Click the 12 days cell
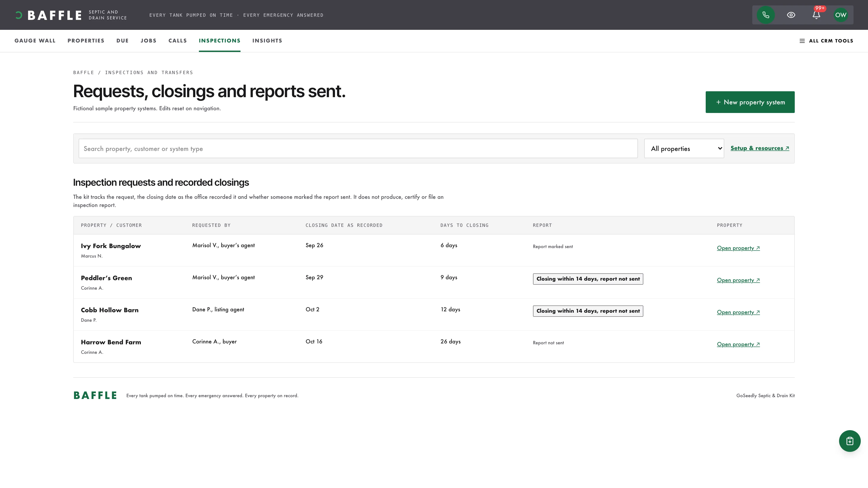Screen dimensions: 868x488 click(450, 310)
